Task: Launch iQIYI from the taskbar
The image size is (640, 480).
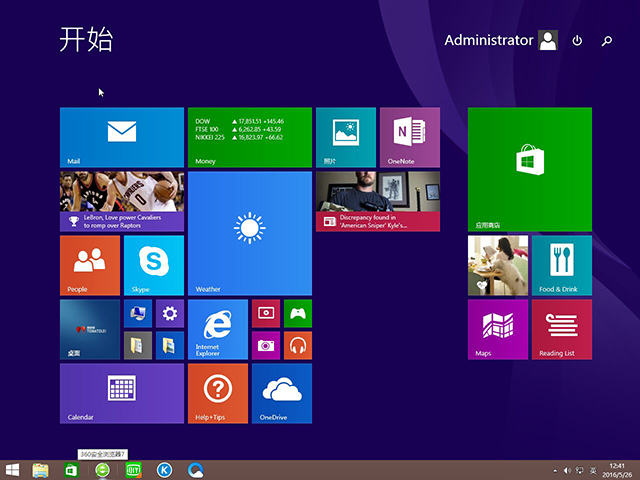Action: 133,470
